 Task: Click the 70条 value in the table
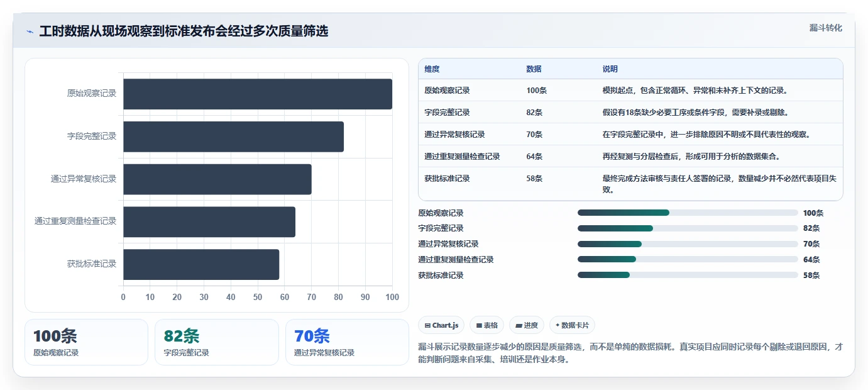[x=534, y=135]
